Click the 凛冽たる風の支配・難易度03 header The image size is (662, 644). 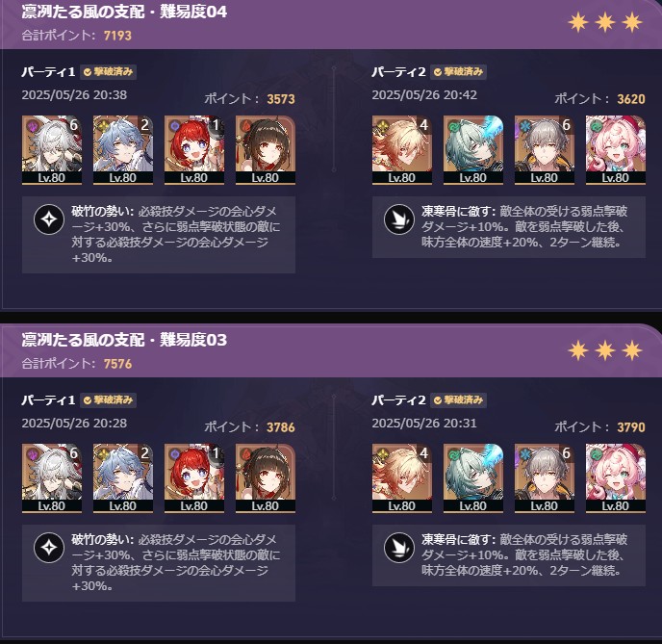pos(124,340)
